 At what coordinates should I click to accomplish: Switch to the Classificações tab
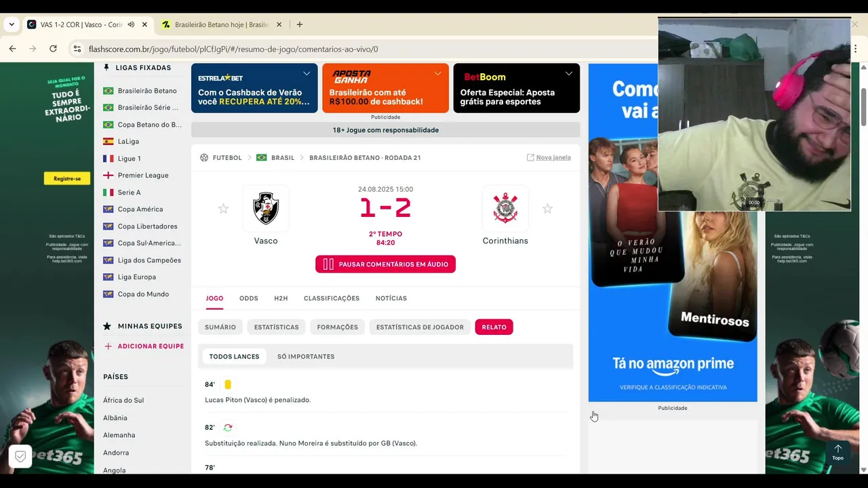(332, 298)
